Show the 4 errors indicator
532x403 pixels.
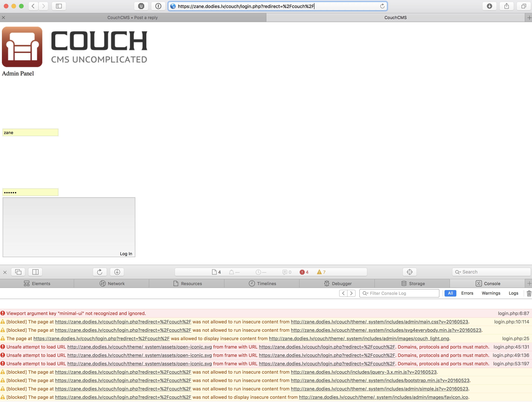pyautogui.click(x=304, y=272)
